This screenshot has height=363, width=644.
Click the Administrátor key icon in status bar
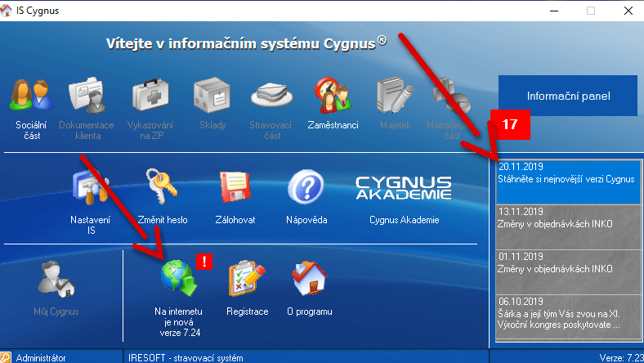coord(6,357)
